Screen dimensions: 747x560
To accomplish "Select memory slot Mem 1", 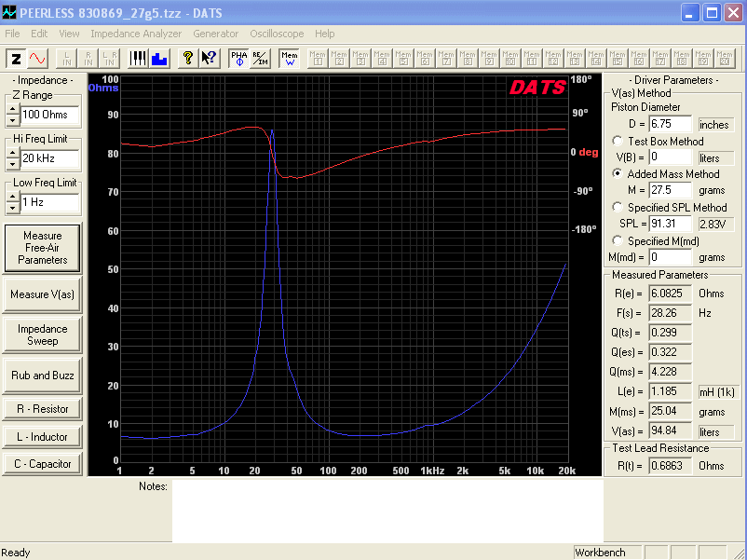I will tap(318, 58).
